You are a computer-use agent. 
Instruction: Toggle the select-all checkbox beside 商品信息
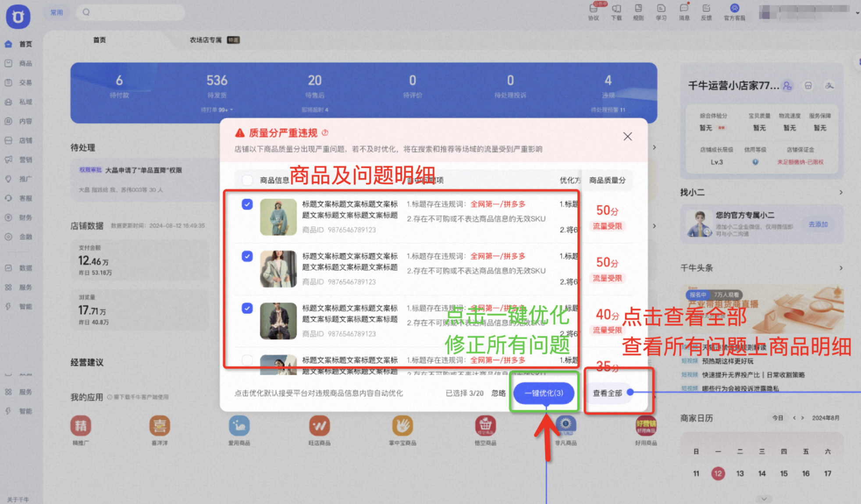click(x=247, y=180)
